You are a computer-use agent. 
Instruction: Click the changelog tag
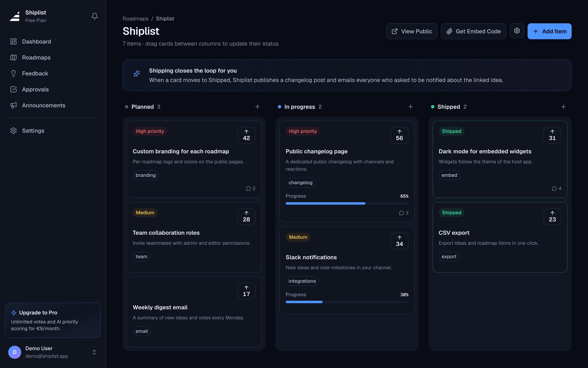pyautogui.click(x=300, y=183)
